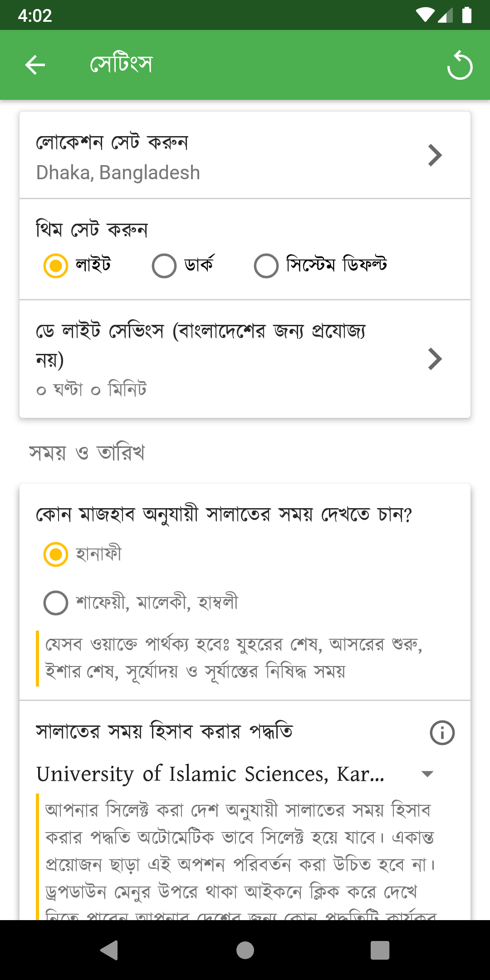This screenshot has height=980, width=490.
Task: Select the লাইট theme radio button
Action: click(56, 265)
